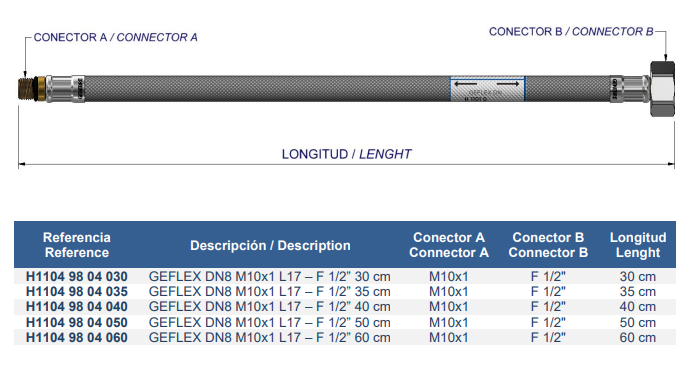The image size is (699, 376).
Task: Click the hexagonal female nut on hose end
Action: [x=662, y=89]
